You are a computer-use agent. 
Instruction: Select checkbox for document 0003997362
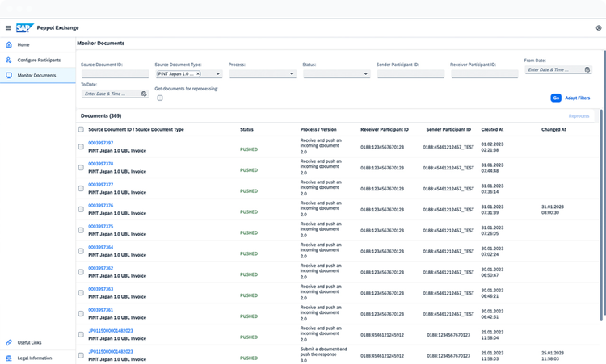[81, 272]
